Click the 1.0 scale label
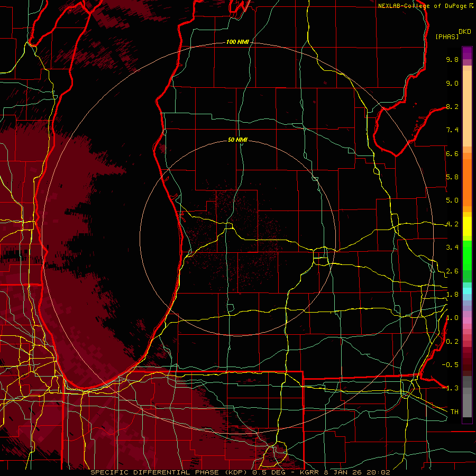 (x=452, y=318)
